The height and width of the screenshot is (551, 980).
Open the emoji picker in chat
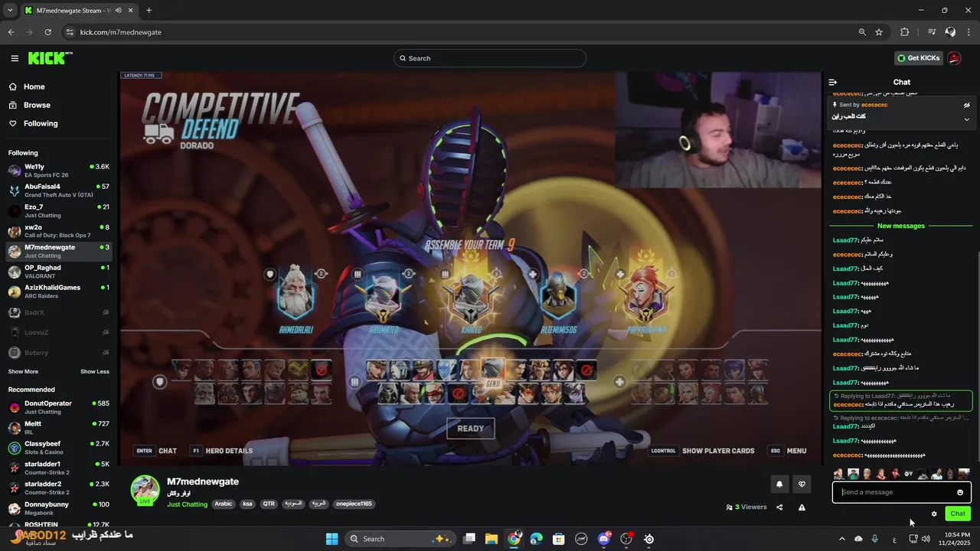[x=960, y=492]
